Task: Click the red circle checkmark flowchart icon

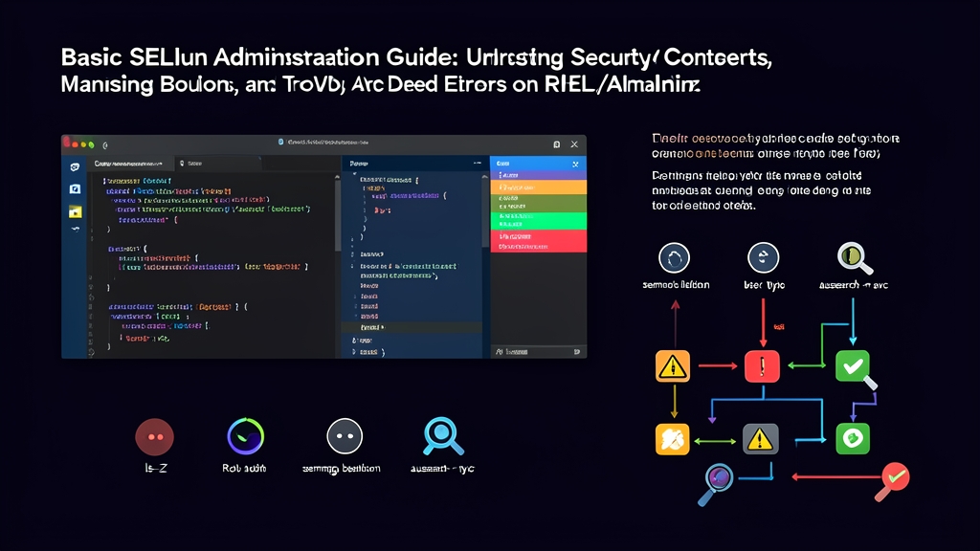Action: pyautogui.click(x=893, y=480)
